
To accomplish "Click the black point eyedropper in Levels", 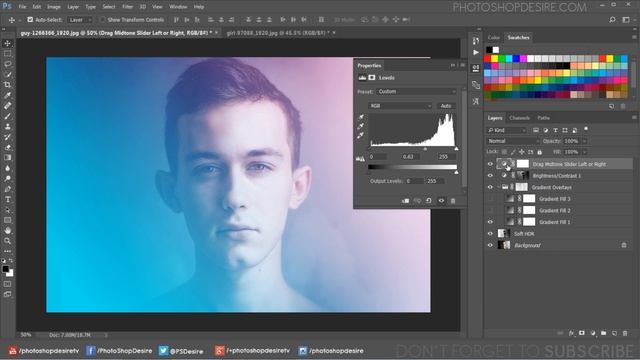I will pyautogui.click(x=360, y=117).
